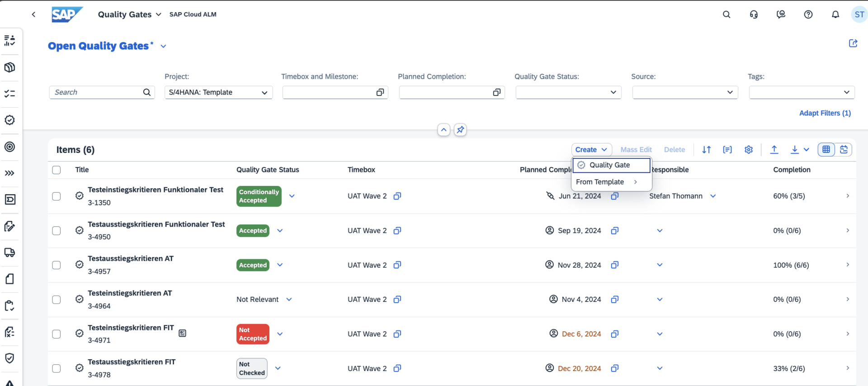
Task: Check the Testeinstiegskriterien Funktionaler Test row checkbox
Action: pos(57,196)
